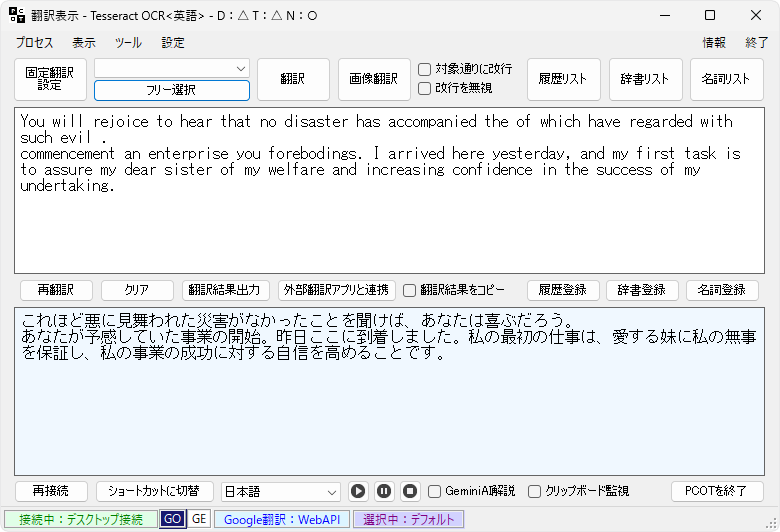The image size is (780, 532).
Task: Open the プロセス menu
Action: (35, 43)
